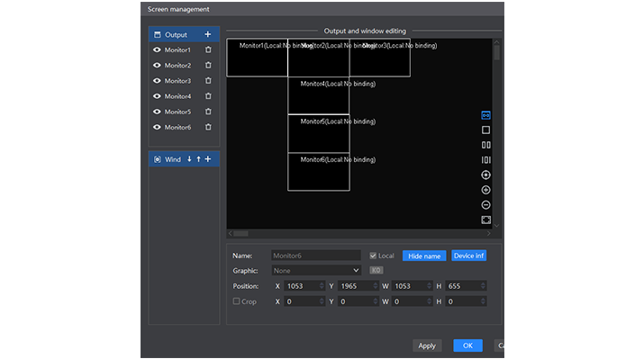Move window down with Wind down arrow
The image size is (644, 359).
pyautogui.click(x=189, y=159)
